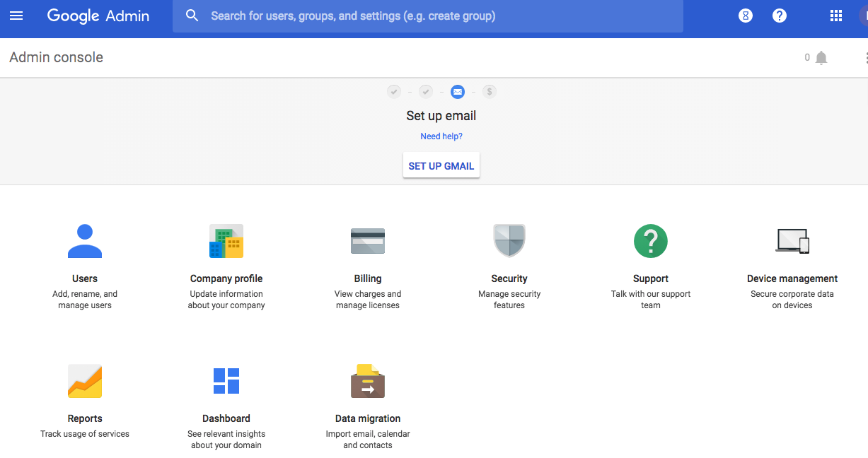Open the Company profile buildings icon

click(x=226, y=241)
